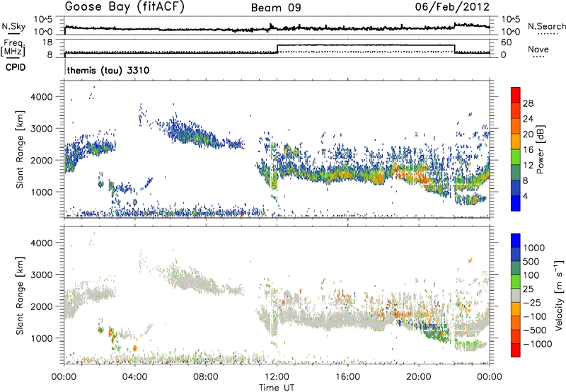Click the '-25' label on the velocity colorbar
Image resolution: width=566 pixels, height=392 pixels.
coord(532,302)
